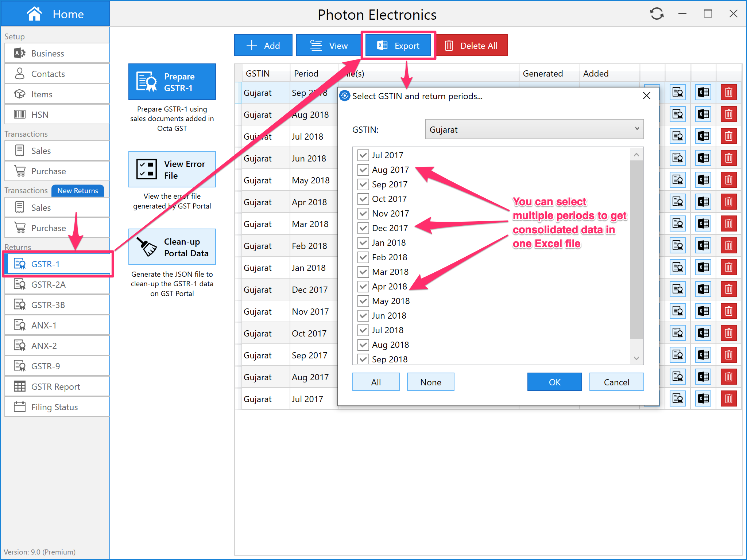Viewport: 747px width, 560px height.
Task: Uncheck the Jul 2017 period checkbox
Action: 363,155
